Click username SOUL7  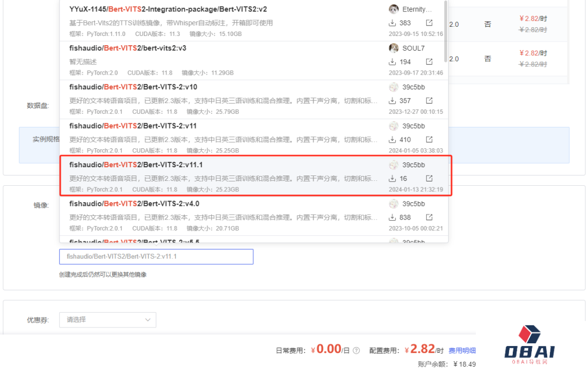coord(413,48)
